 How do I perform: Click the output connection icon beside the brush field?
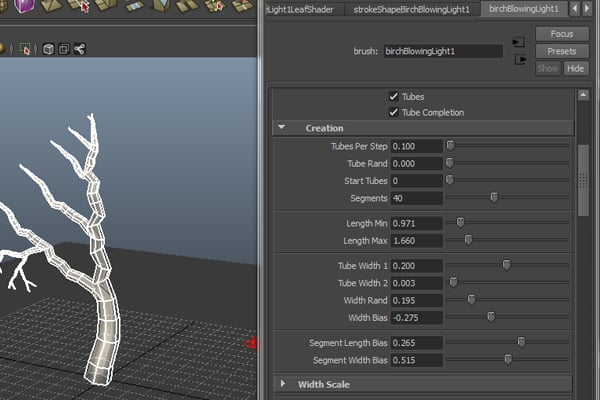point(518,59)
